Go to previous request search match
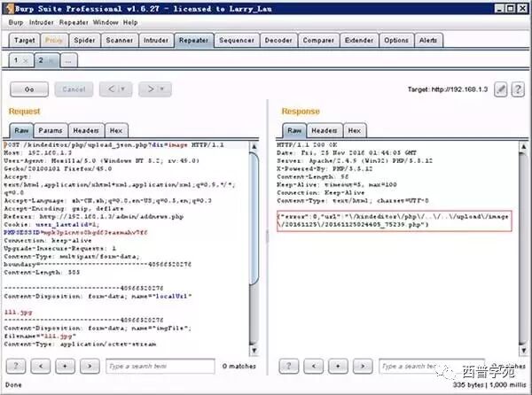The width and height of the screenshot is (532, 395). (41, 366)
